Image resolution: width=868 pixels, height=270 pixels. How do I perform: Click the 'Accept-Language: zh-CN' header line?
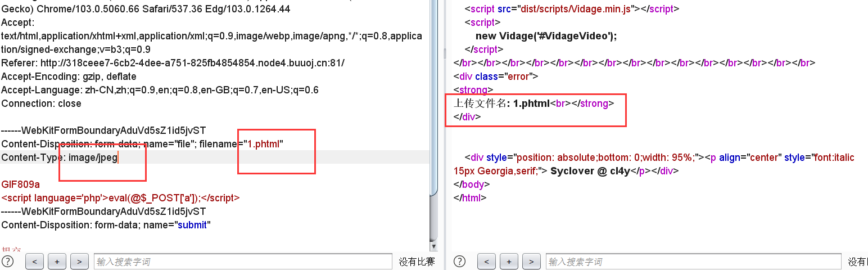point(160,90)
